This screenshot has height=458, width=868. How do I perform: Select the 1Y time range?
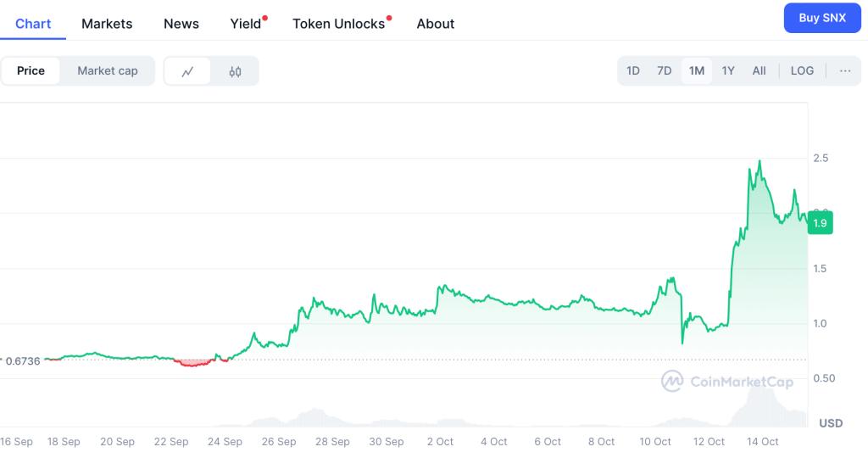728,70
